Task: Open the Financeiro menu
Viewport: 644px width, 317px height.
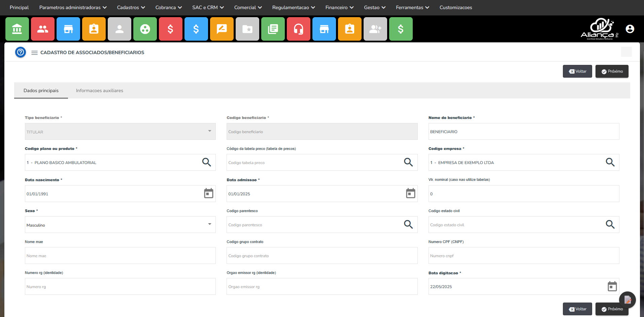Action: coord(339,7)
